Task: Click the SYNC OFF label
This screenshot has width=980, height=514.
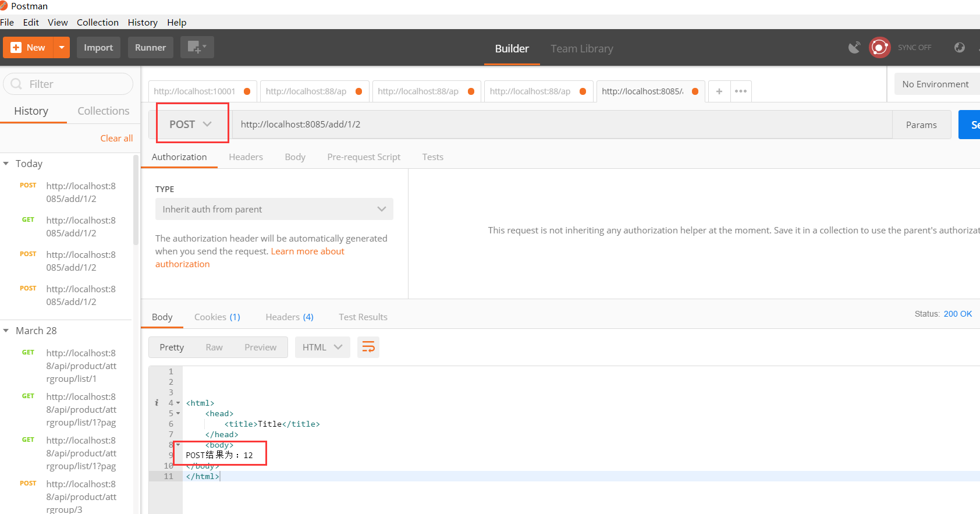Action: 914,48
